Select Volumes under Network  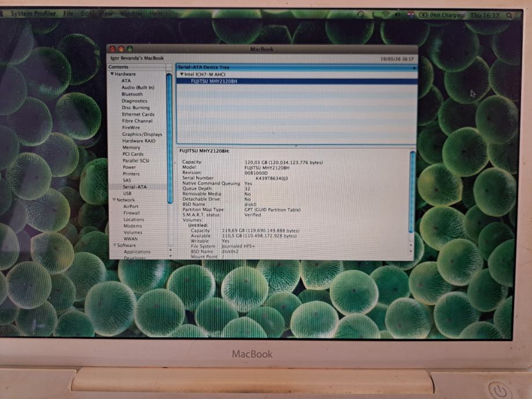[x=133, y=232]
